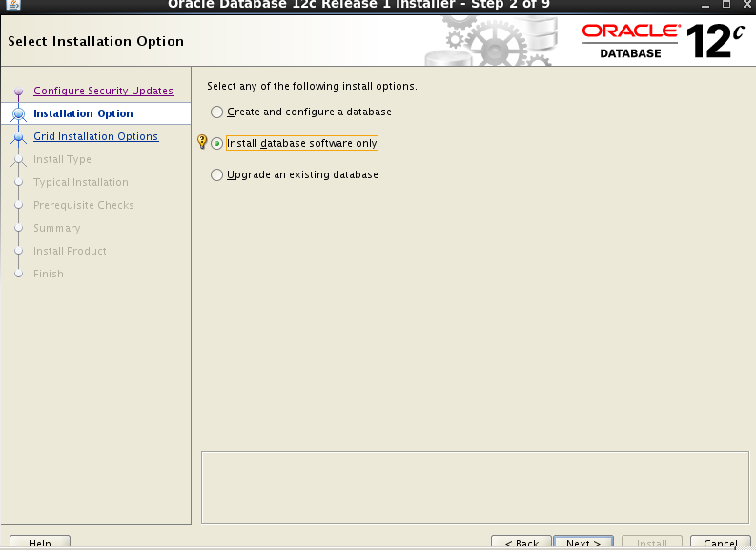Select Upgrade an existing database option
This screenshot has width=756, height=550.
tap(295, 174)
